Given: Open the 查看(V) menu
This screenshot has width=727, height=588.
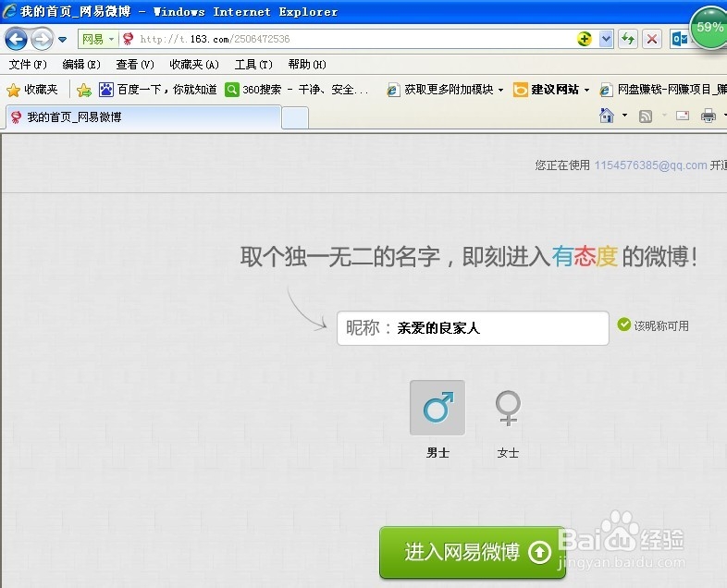Looking at the screenshot, I should [x=135, y=65].
